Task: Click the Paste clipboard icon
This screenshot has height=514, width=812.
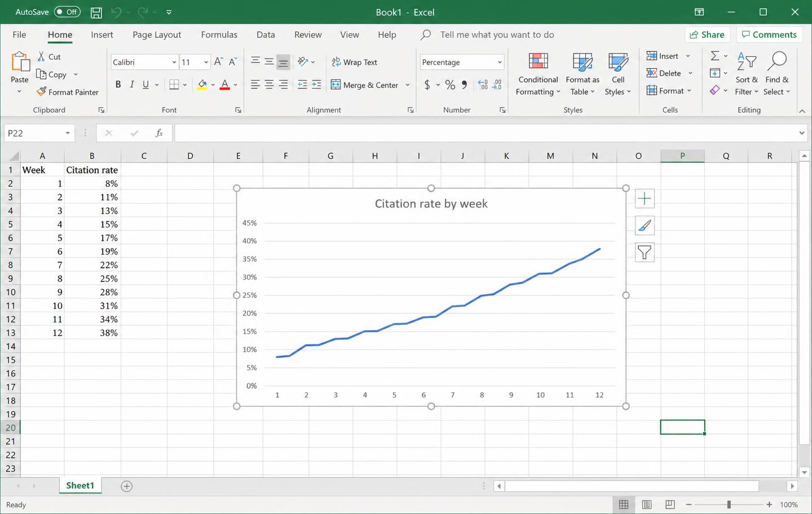Action: point(20,61)
